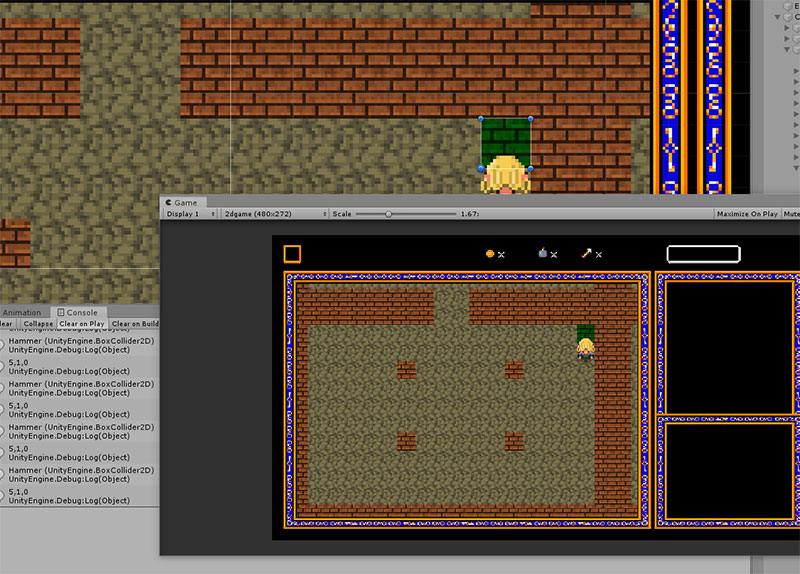The image size is (800, 574).
Task: Click the player sprite in Game view
Action: (x=585, y=347)
